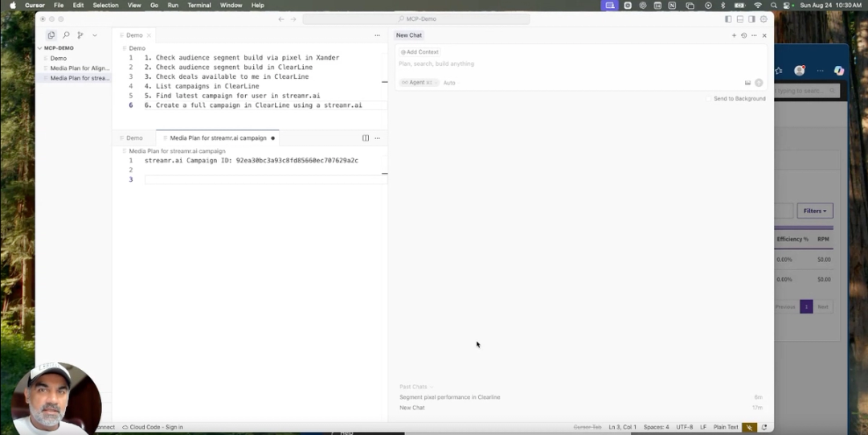Click the Media Plan for streamr.ai campaign breadcrumb
The height and width of the screenshot is (435, 868).
click(x=177, y=151)
